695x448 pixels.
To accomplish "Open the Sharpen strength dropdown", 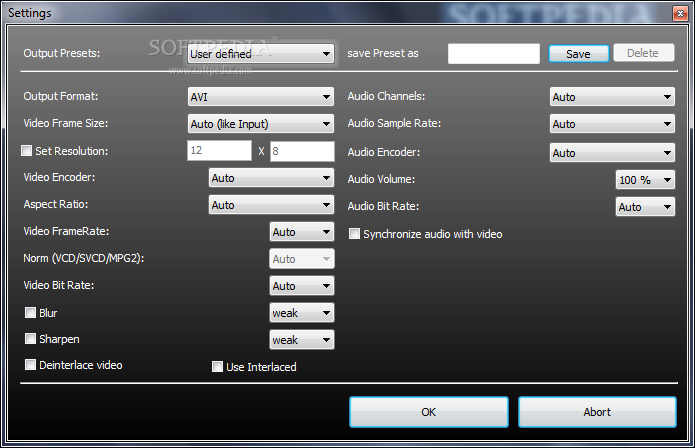I will (302, 340).
